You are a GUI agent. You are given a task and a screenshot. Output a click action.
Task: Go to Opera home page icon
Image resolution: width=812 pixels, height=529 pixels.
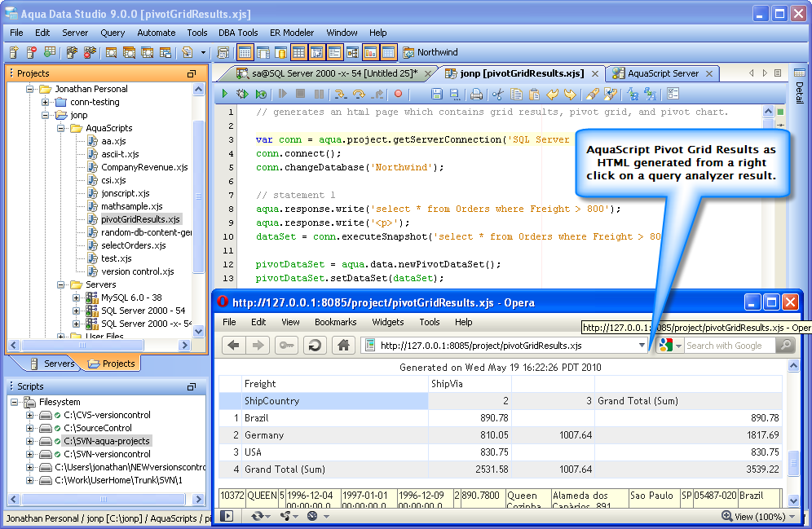click(343, 346)
